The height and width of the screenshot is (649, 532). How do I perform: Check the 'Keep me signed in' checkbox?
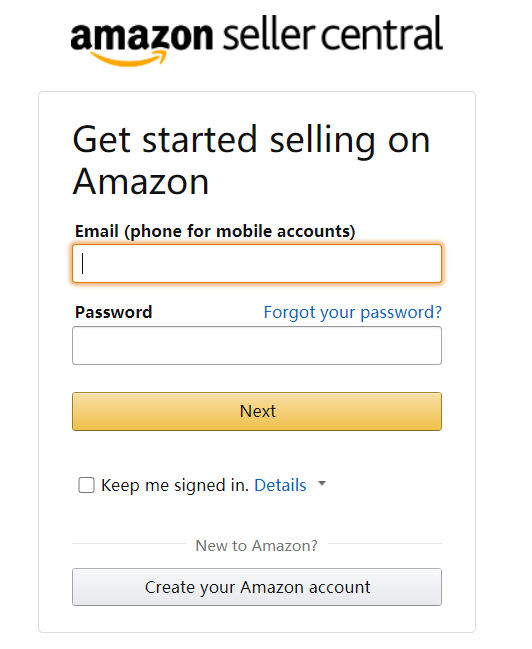click(x=87, y=485)
